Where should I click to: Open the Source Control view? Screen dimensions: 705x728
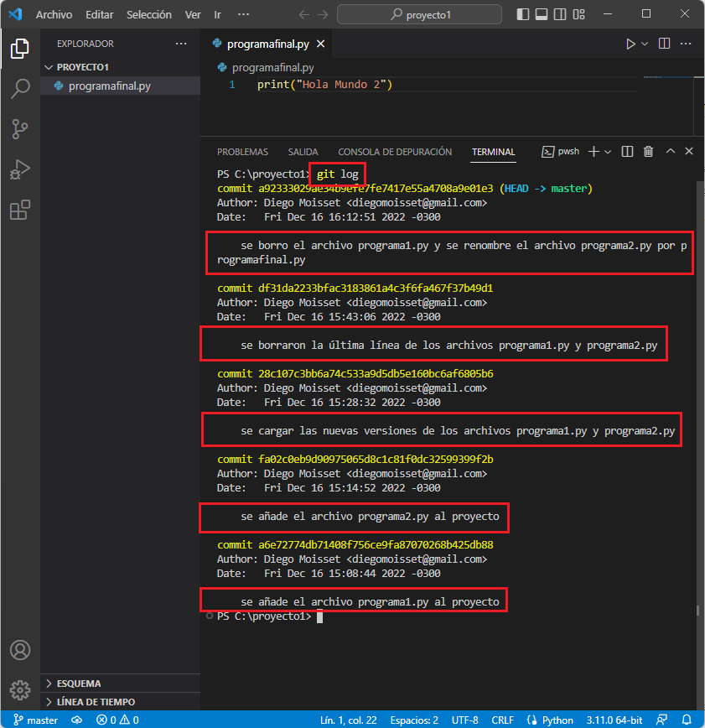point(19,129)
